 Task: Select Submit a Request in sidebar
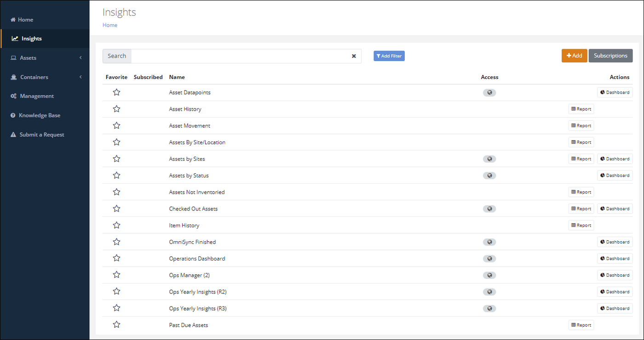point(45,135)
